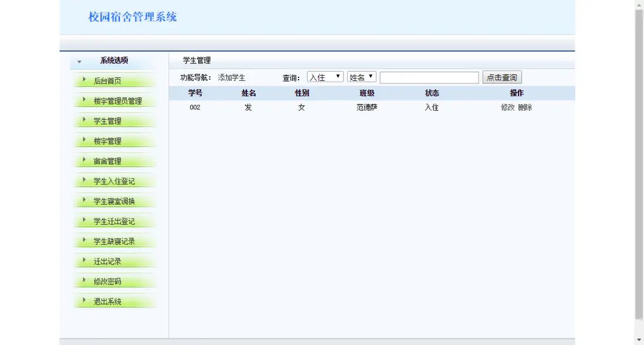Image resolution: width=644 pixels, height=345 pixels.
Task: Select 学生寝室调换 from the sidebar
Action: click(x=114, y=201)
